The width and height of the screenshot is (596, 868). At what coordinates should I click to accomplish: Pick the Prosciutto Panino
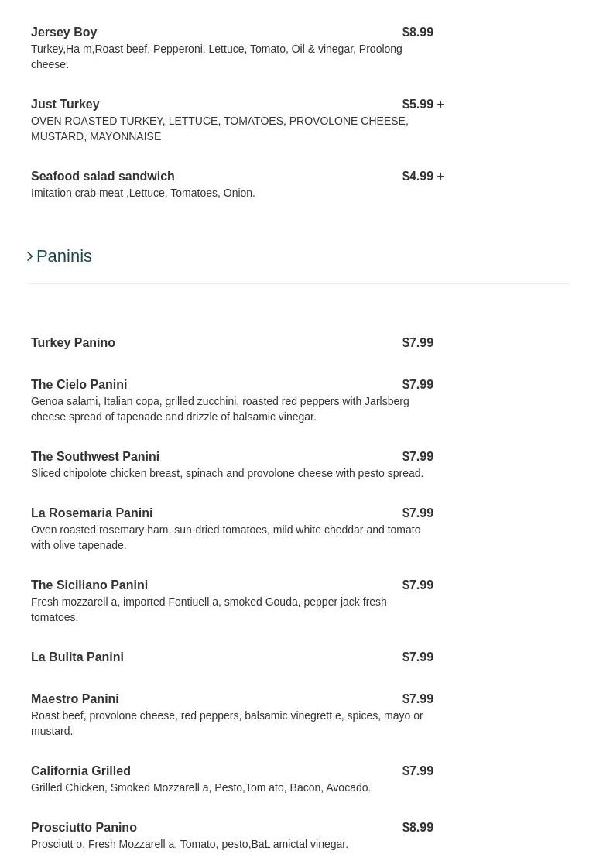pyautogui.click(x=84, y=828)
